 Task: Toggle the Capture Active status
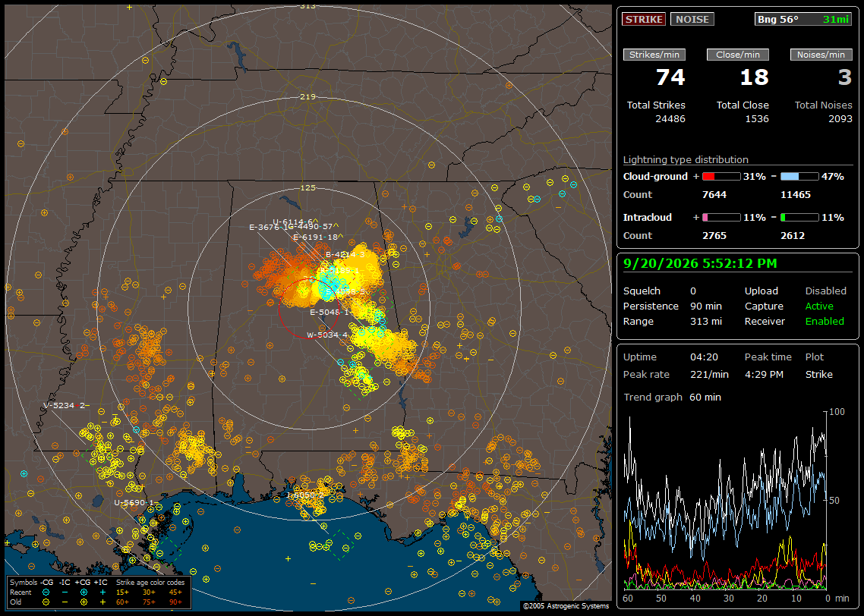pyautogui.click(x=819, y=306)
